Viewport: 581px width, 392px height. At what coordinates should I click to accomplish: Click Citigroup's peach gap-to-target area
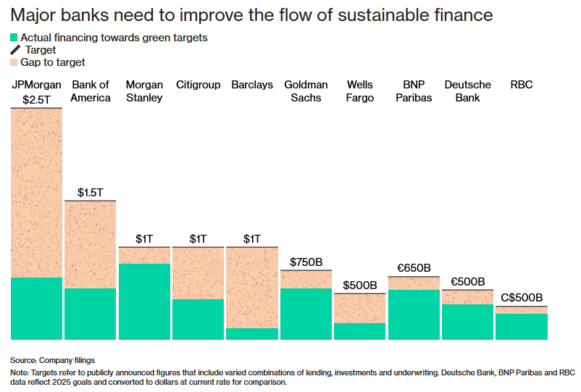pos(198,273)
